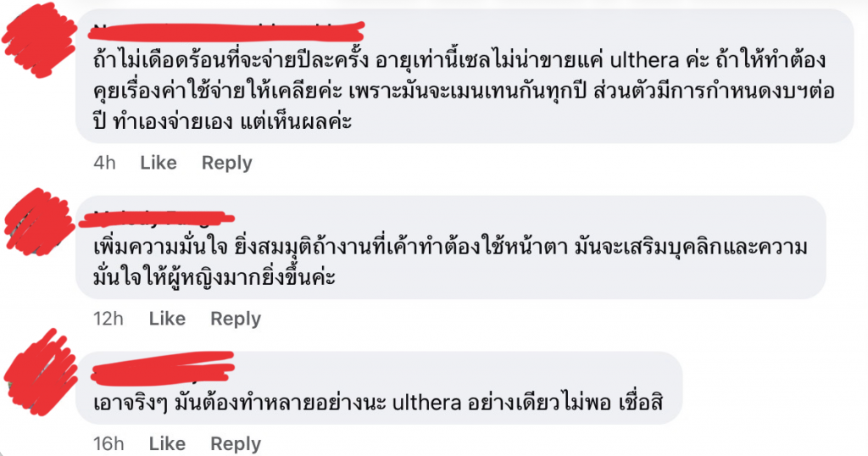The image size is (868, 456).
Task: Like the comment posted 16h ago
Action: click(167, 444)
